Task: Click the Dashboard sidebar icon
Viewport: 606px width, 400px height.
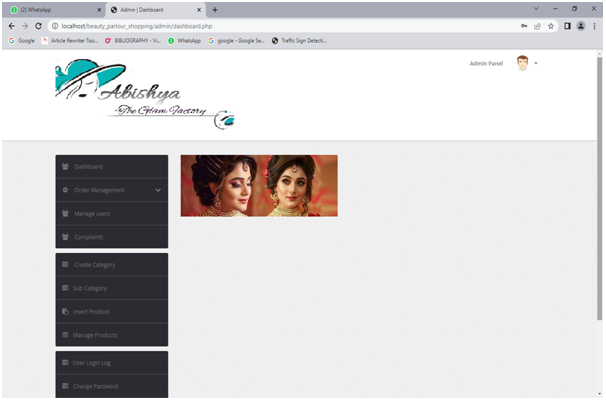Action: 65,167
